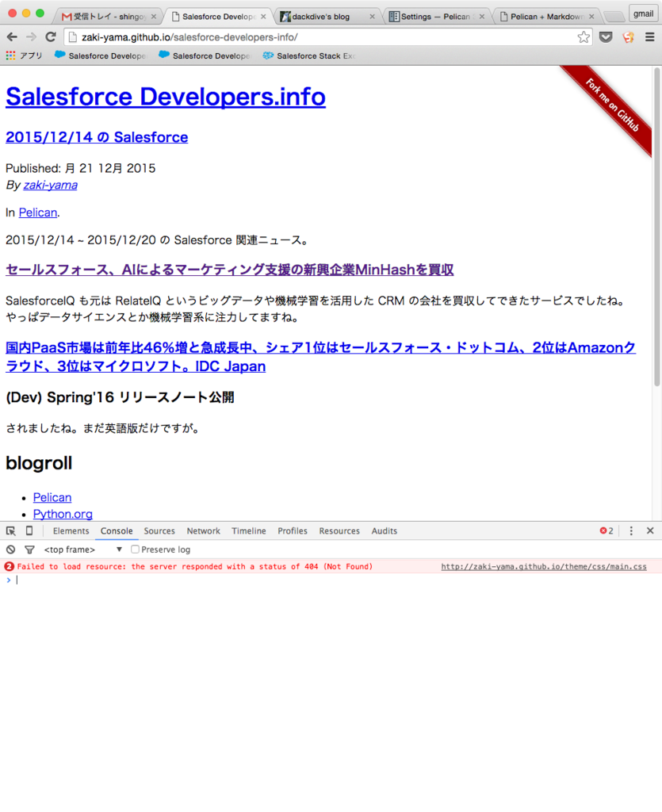Open the second Salesforce Developers bookmark
Viewport: 662px width, 812px height.
205,56
